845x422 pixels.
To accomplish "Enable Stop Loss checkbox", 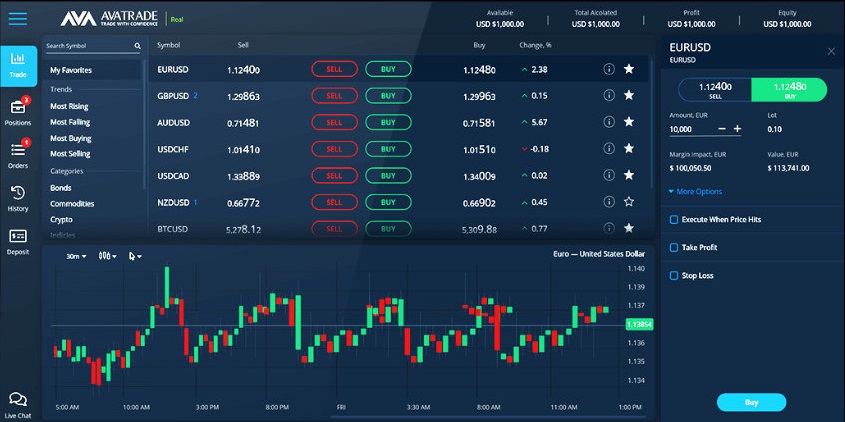I will (674, 275).
